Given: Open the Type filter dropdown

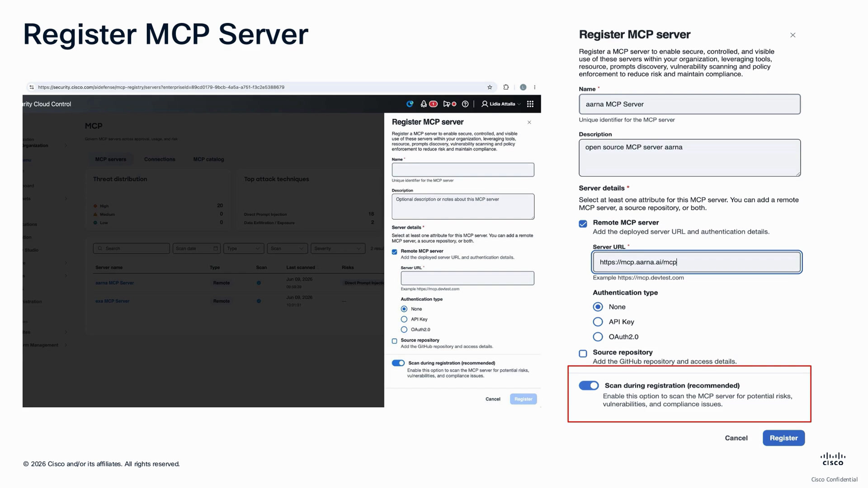Looking at the screenshot, I should pos(244,249).
